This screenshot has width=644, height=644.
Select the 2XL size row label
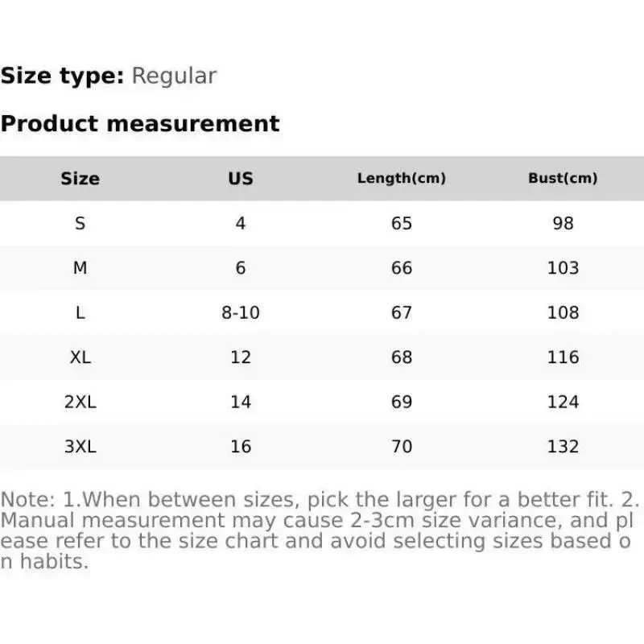(x=80, y=402)
